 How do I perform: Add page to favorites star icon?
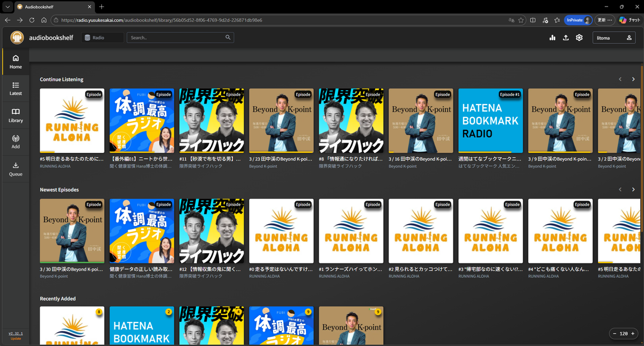(521, 20)
